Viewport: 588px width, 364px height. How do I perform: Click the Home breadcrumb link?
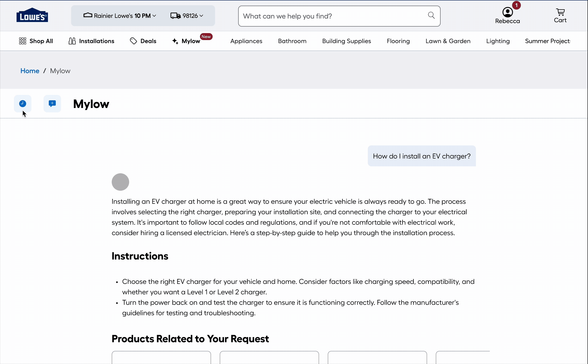coord(30,71)
